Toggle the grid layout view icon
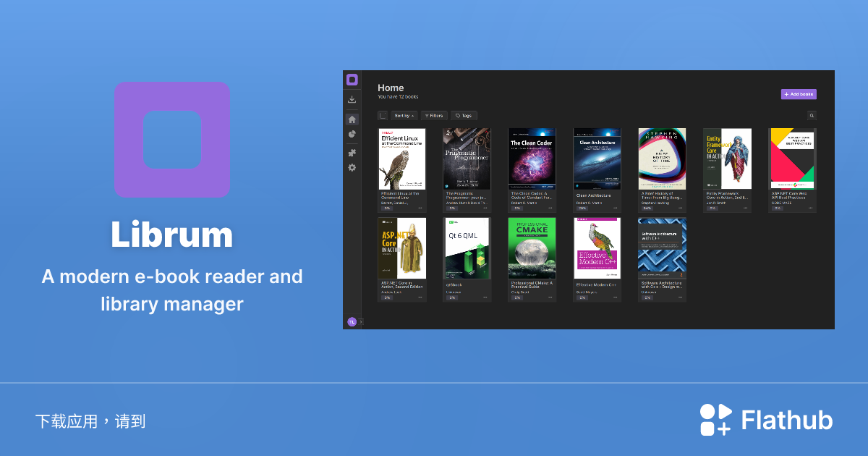 coord(383,115)
